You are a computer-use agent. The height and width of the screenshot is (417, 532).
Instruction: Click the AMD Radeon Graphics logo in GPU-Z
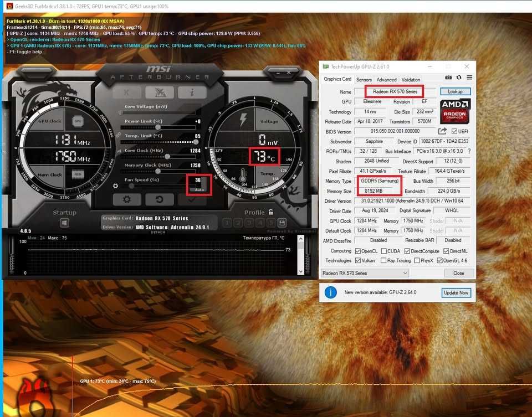(x=455, y=111)
